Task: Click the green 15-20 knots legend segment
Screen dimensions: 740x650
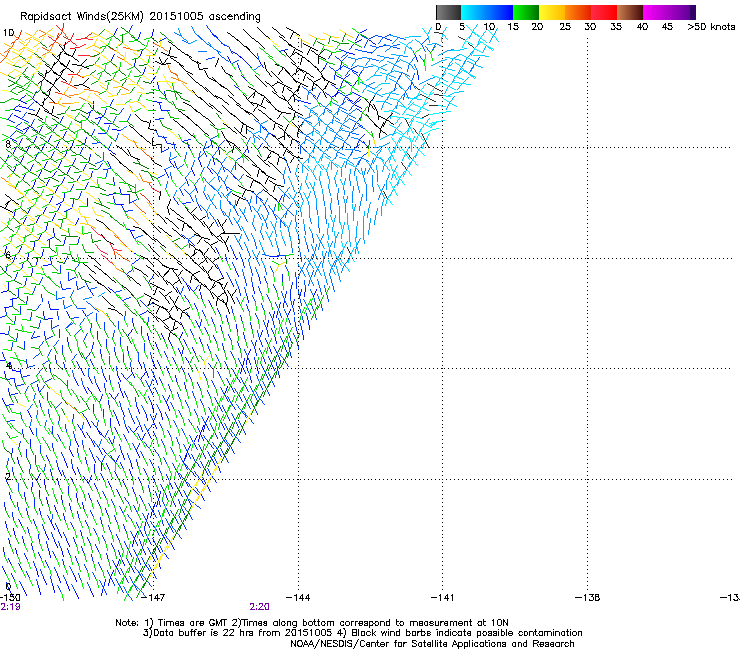Action: pos(526,12)
